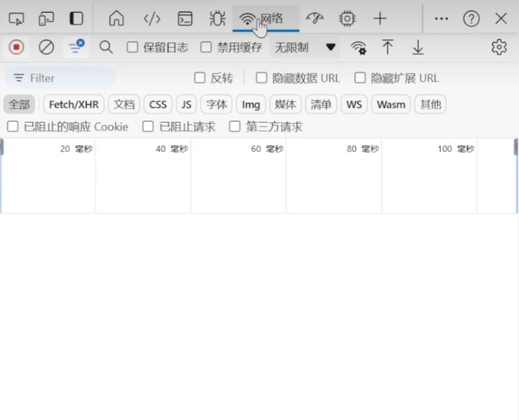Enable 保留日志 checkbox
The image size is (519, 420).
click(x=132, y=47)
